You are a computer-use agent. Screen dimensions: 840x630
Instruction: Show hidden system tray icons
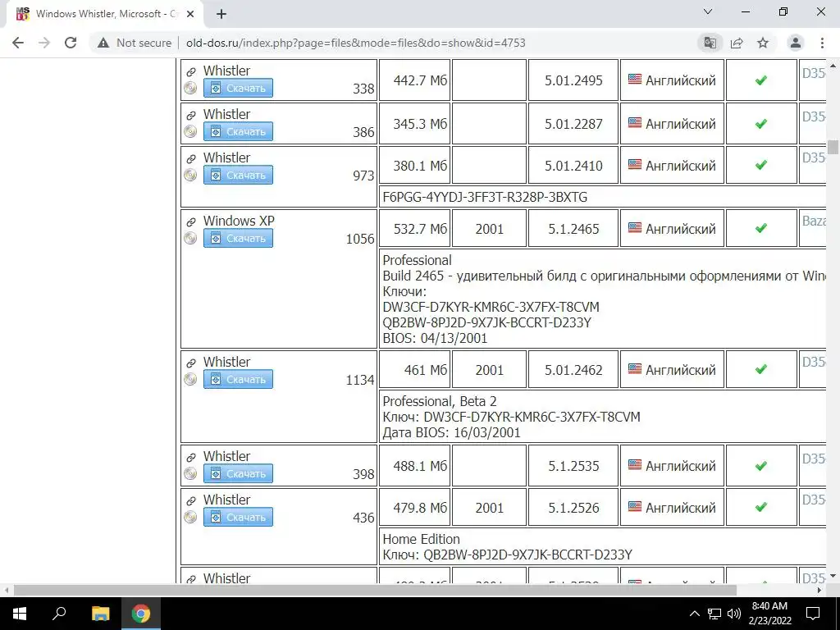[694, 614]
